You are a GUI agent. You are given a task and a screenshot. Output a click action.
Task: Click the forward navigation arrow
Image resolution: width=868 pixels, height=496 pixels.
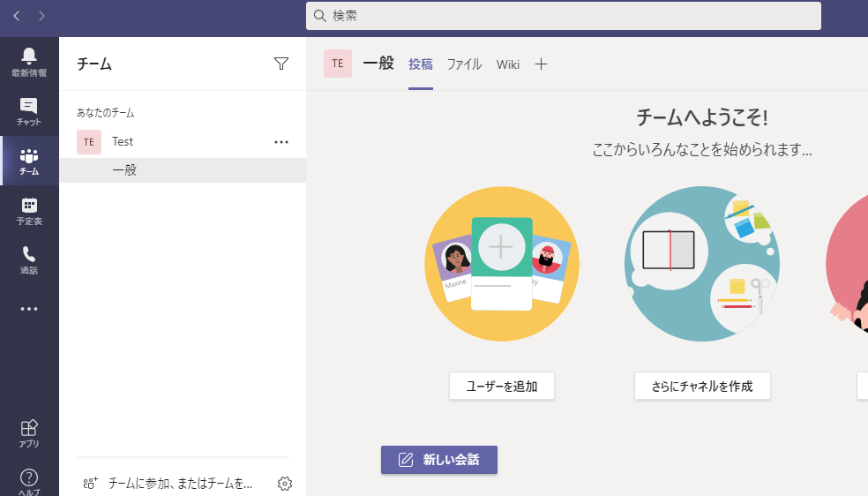click(41, 16)
